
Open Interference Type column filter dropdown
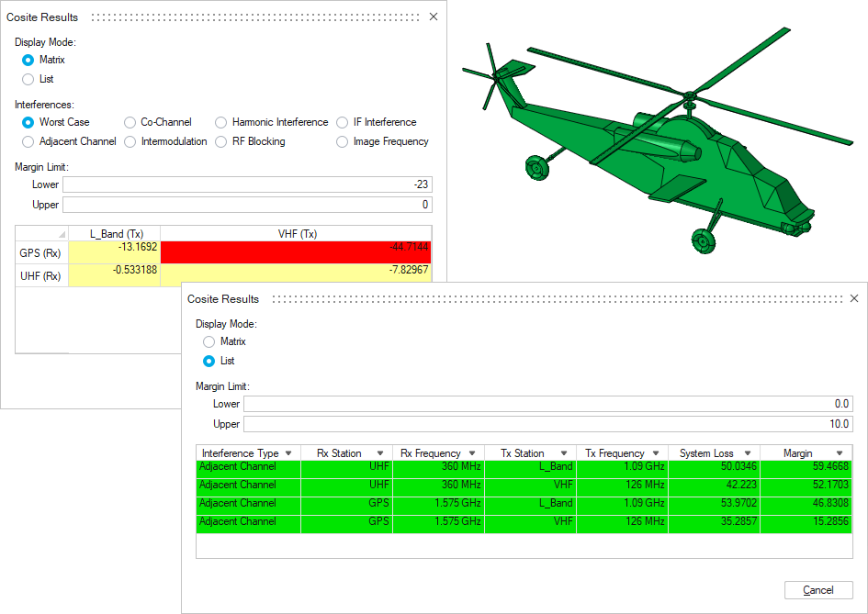[x=289, y=453]
